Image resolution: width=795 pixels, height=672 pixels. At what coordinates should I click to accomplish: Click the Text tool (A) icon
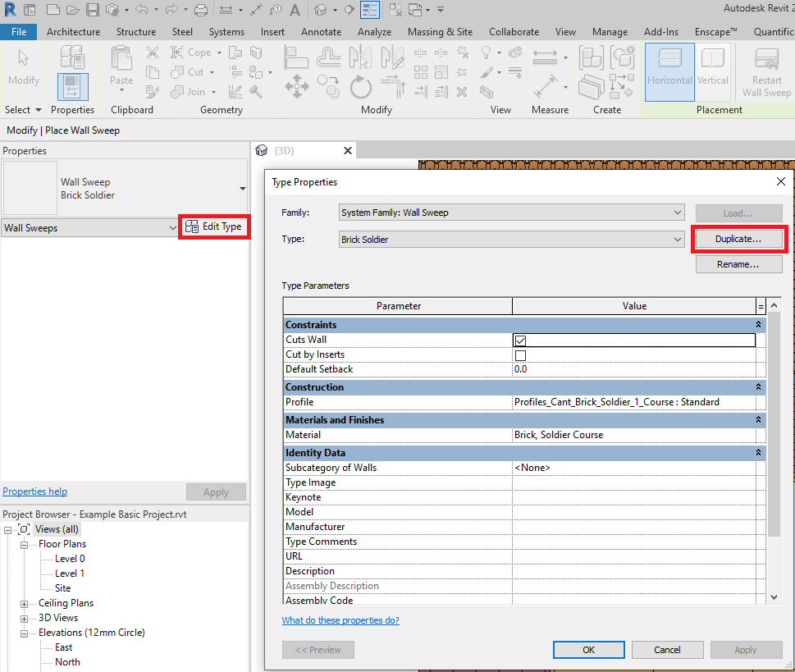click(x=295, y=10)
